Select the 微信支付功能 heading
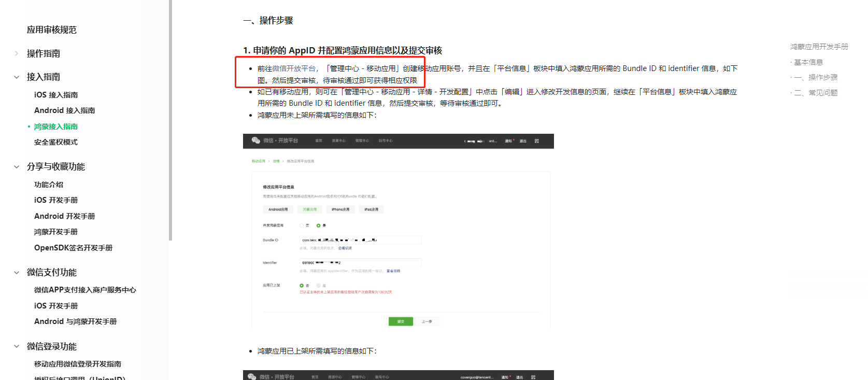The height and width of the screenshot is (380, 868). point(52,272)
